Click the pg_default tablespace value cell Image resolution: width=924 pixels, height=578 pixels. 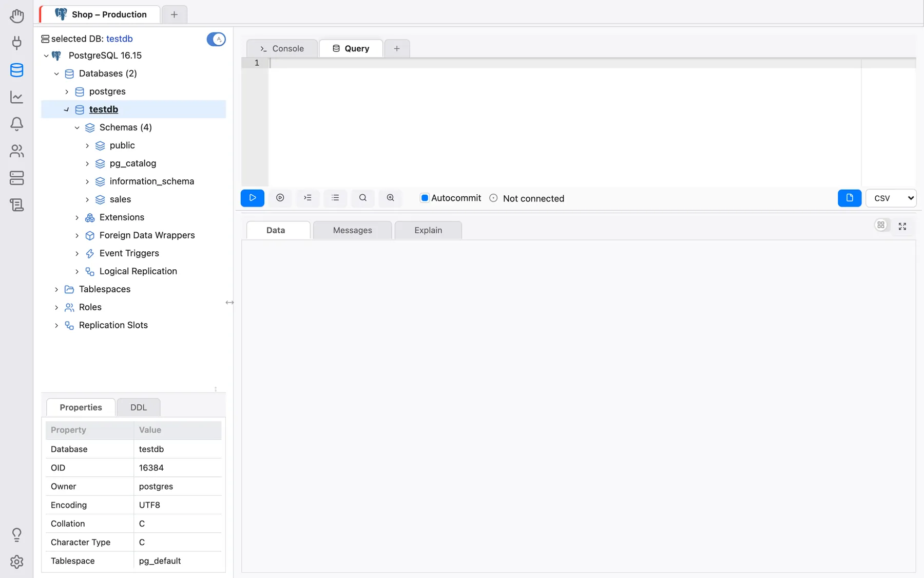point(178,561)
